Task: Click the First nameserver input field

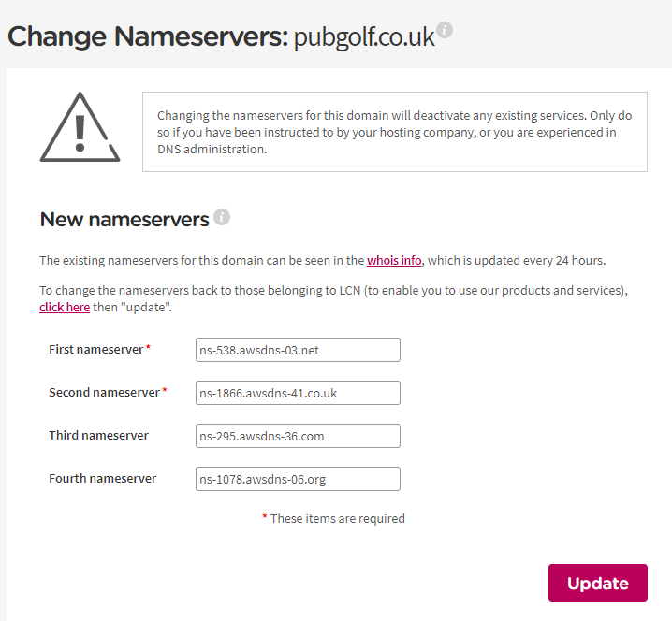Action: click(x=298, y=350)
